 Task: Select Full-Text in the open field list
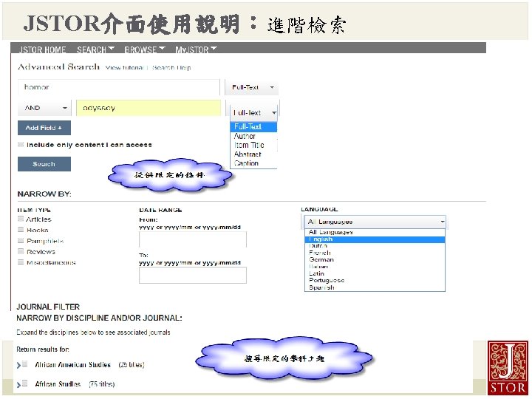click(253, 126)
